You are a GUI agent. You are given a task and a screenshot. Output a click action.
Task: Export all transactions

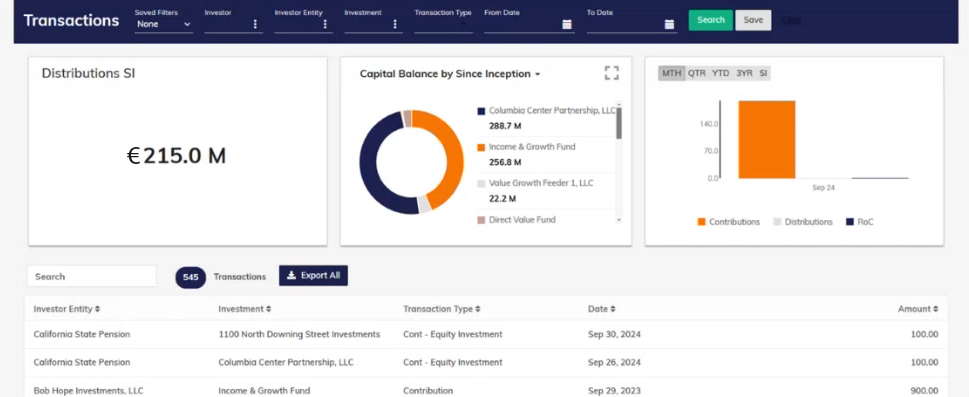[313, 276]
